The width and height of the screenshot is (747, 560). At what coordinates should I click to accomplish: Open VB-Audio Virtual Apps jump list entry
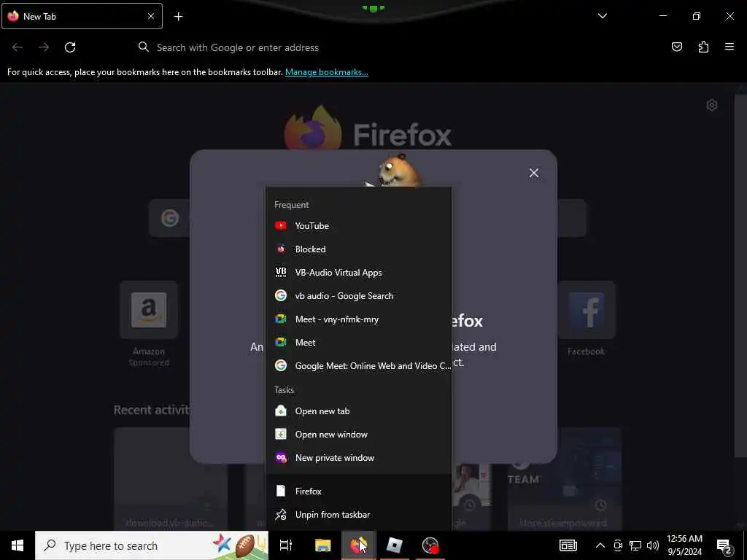(358, 273)
